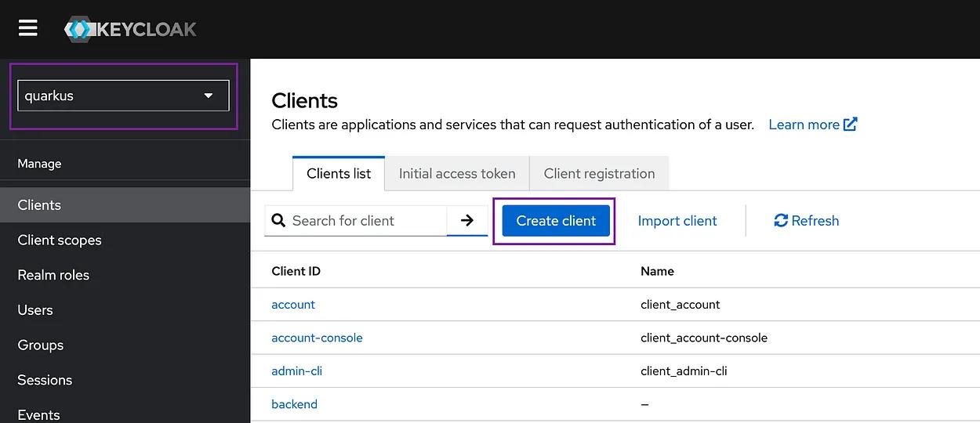Select Clients in the sidebar
The width and height of the screenshot is (980, 423).
(x=125, y=205)
